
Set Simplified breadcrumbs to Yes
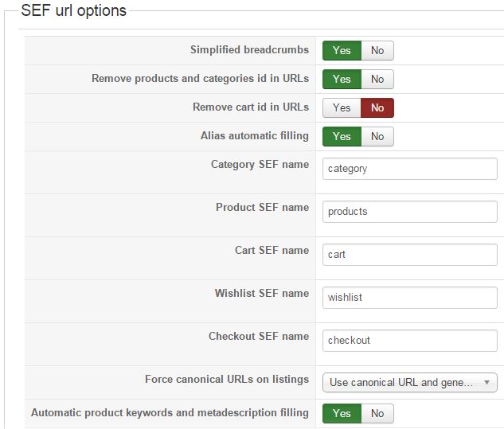342,51
